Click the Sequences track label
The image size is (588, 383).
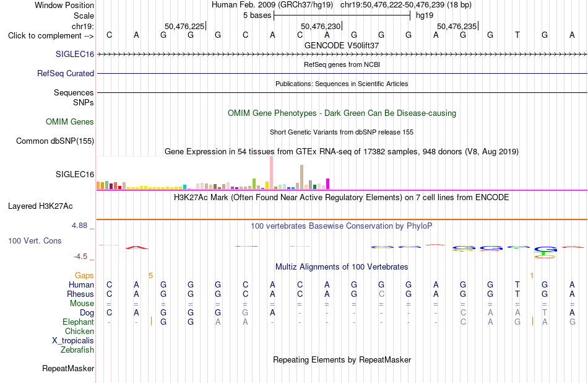pyautogui.click(x=74, y=92)
